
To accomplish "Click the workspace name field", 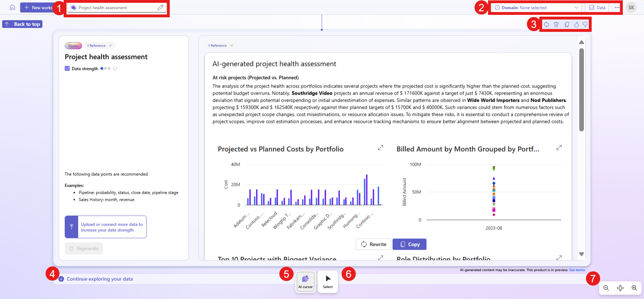I will [117, 7].
